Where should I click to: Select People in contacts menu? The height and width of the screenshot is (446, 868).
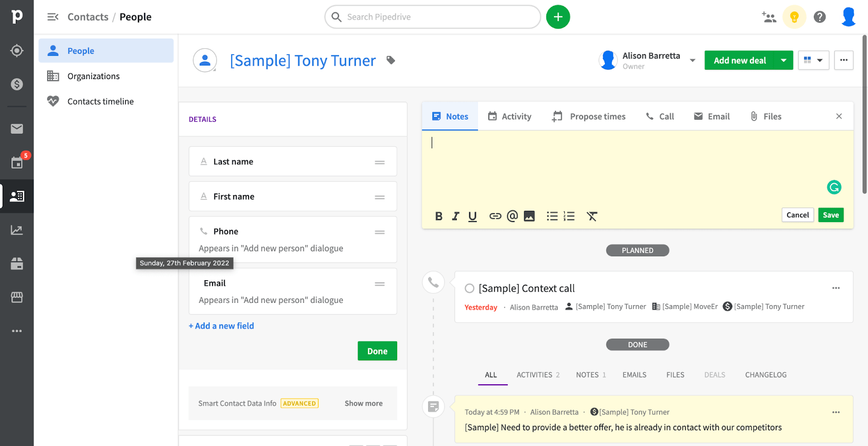tap(106, 50)
